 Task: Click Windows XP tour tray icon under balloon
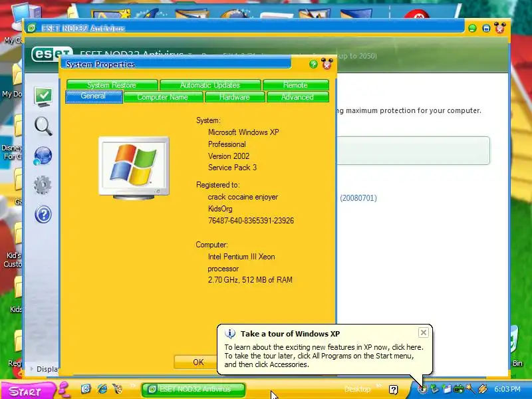click(422, 389)
